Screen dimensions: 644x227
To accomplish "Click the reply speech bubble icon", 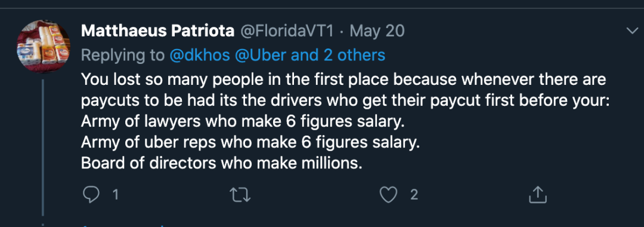I will pos(91,195).
